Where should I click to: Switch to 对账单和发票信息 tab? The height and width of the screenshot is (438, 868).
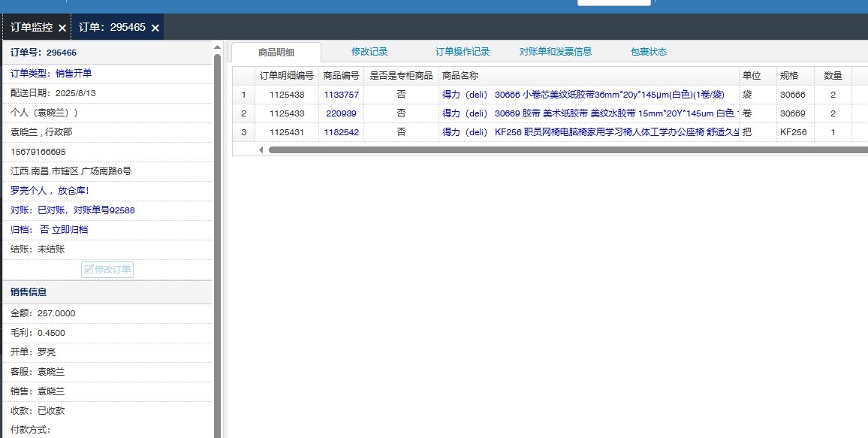click(556, 52)
